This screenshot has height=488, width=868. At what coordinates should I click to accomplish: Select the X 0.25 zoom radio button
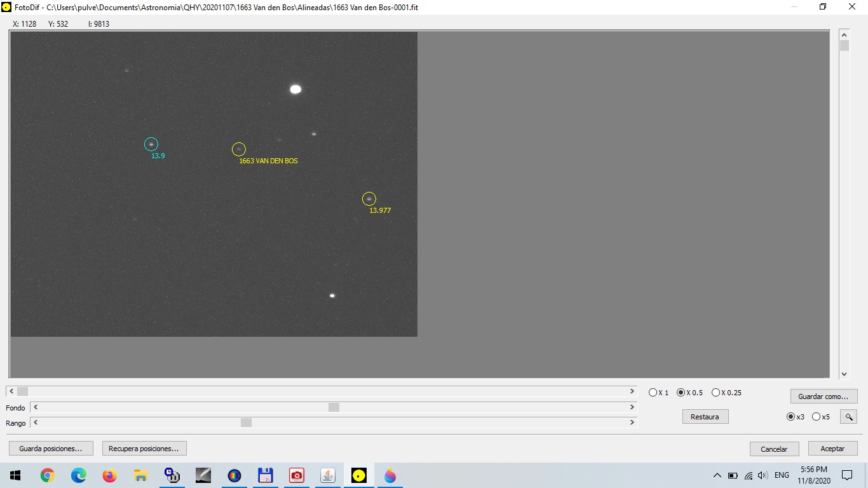pos(726,393)
